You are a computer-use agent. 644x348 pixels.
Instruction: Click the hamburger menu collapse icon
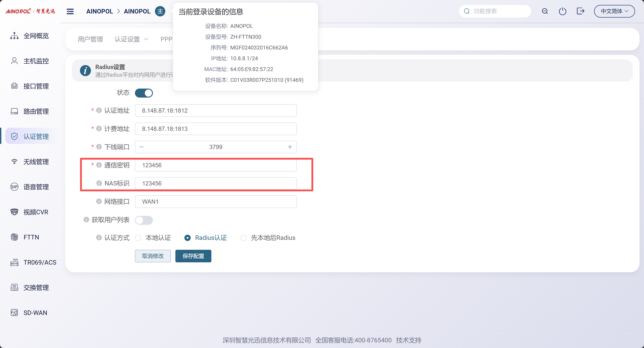70,11
